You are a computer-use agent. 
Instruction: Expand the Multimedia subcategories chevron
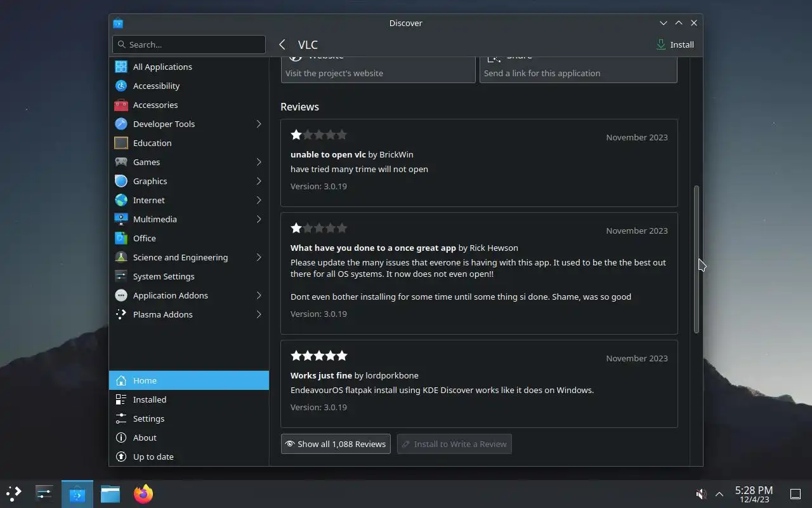pos(259,219)
